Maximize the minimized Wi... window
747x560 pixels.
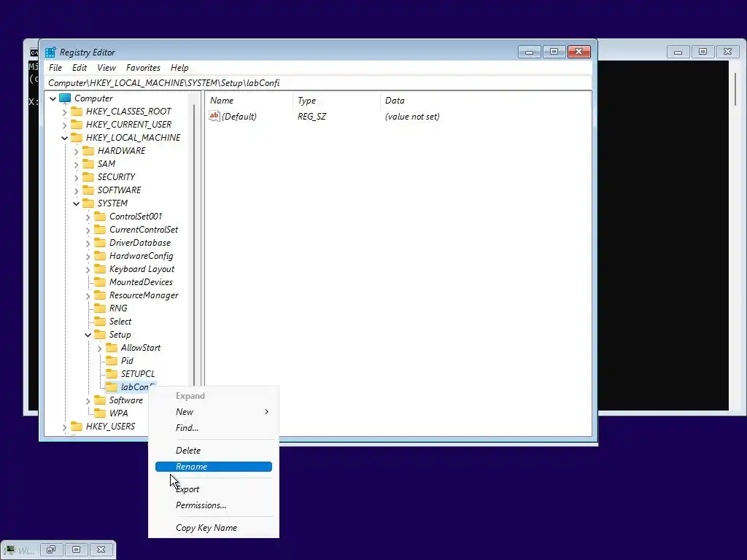coord(76,550)
